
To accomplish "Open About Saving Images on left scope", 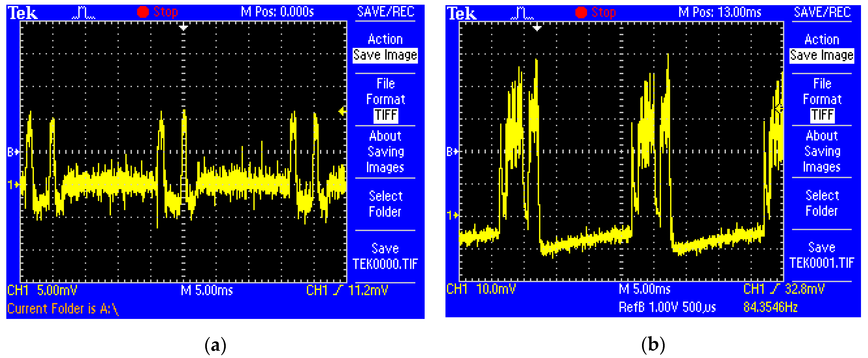I will coord(385,151).
